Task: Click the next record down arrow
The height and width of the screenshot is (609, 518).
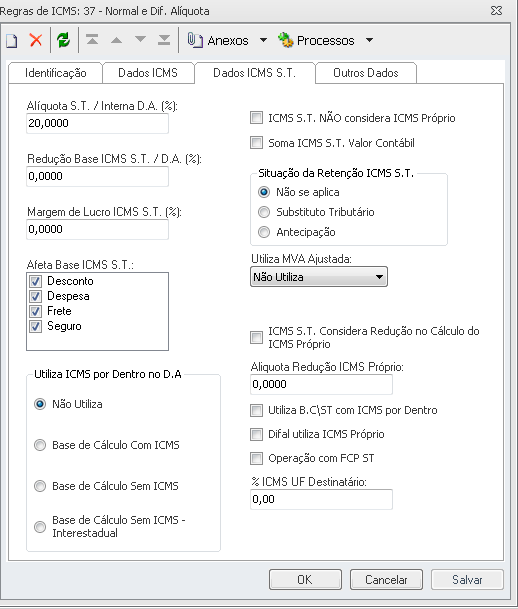Action: [x=140, y=39]
